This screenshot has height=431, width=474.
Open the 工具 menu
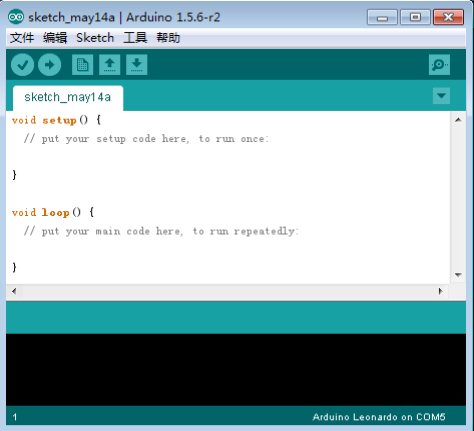pyautogui.click(x=135, y=38)
